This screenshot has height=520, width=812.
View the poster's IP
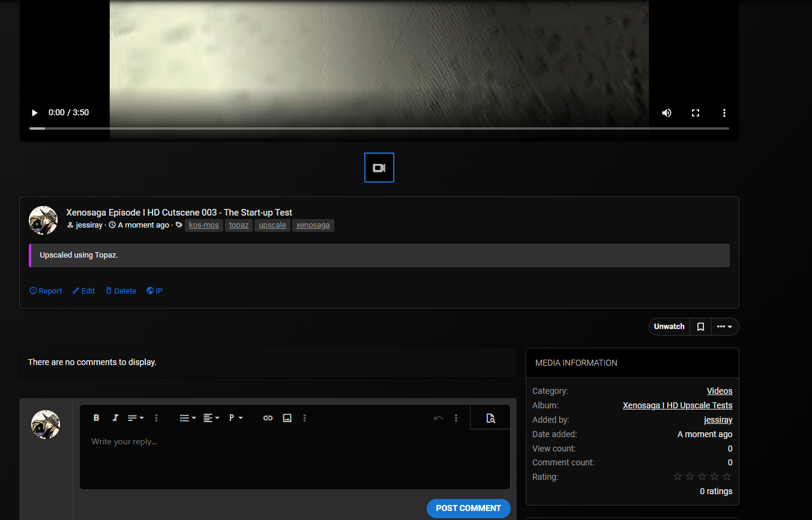[154, 291]
